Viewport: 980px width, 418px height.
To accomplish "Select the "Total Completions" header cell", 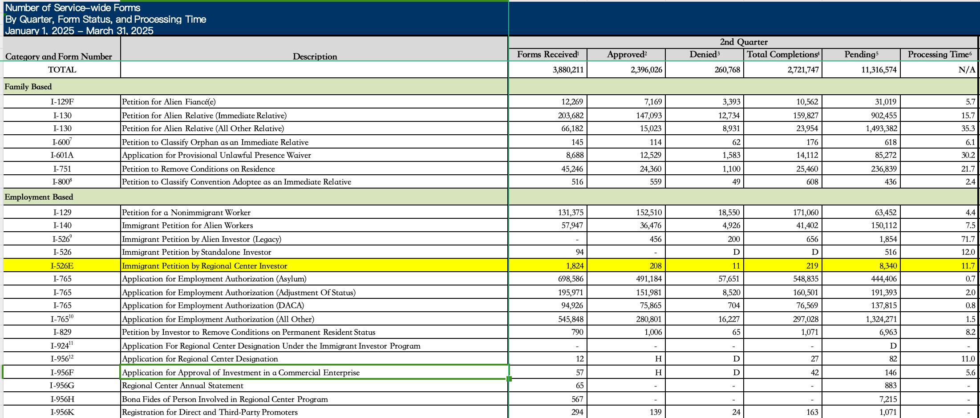I will coord(783,54).
